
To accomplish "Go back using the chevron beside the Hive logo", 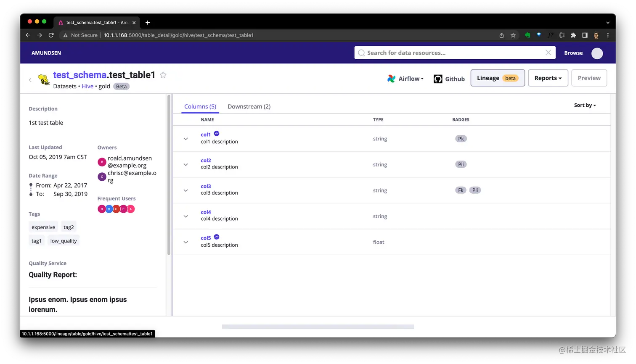I will click(30, 79).
